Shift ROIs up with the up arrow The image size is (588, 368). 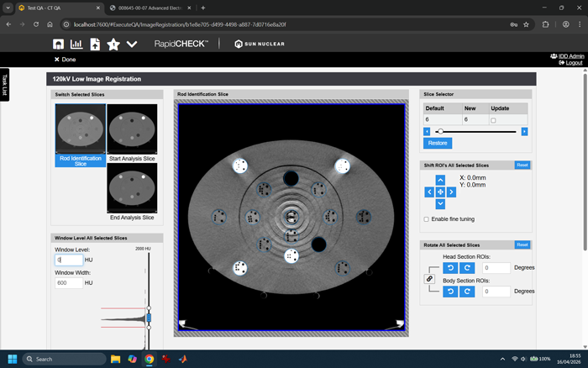pos(440,181)
